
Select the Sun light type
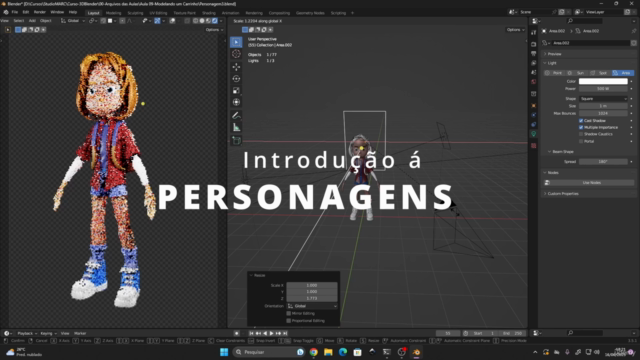(577, 73)
